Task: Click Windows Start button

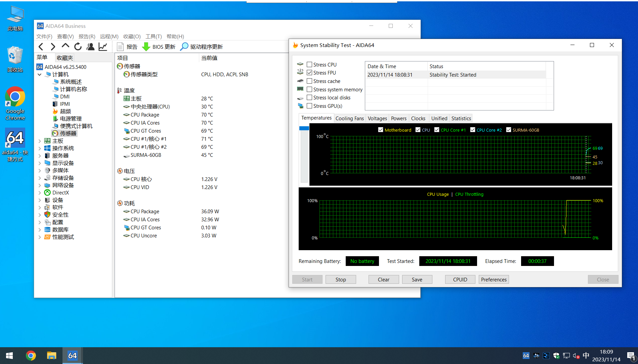Action: click(9, 356)
